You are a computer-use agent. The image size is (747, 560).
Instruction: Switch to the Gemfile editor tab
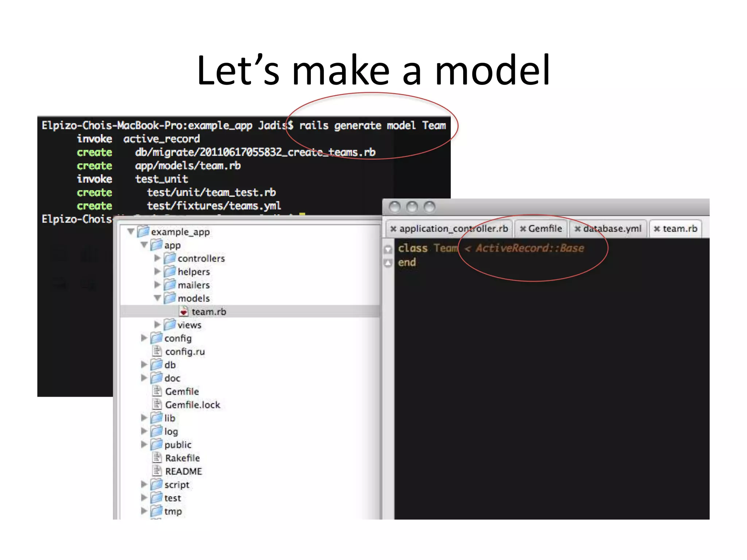pos(541,229)
